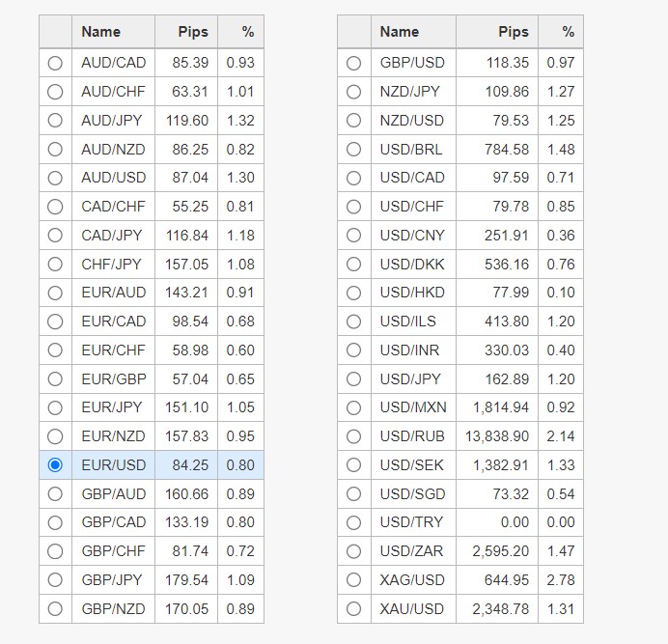Select the AUD/CAD radio button

pos(55,63)
